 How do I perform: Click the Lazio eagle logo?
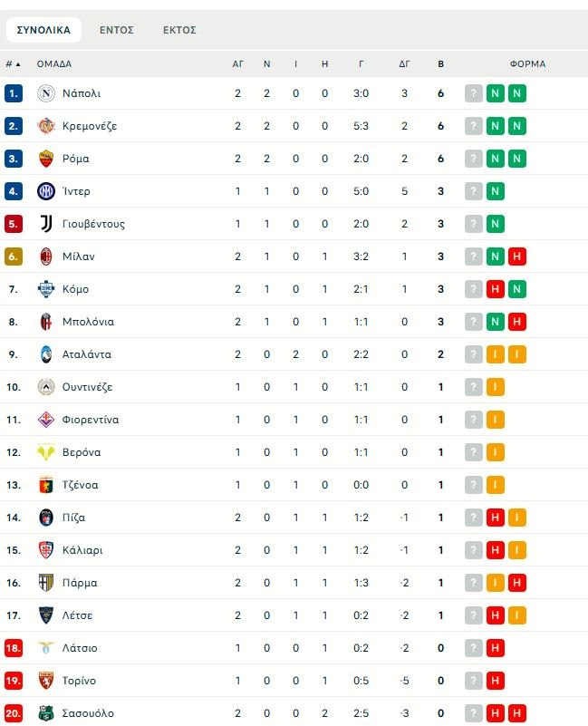[46, 648]
